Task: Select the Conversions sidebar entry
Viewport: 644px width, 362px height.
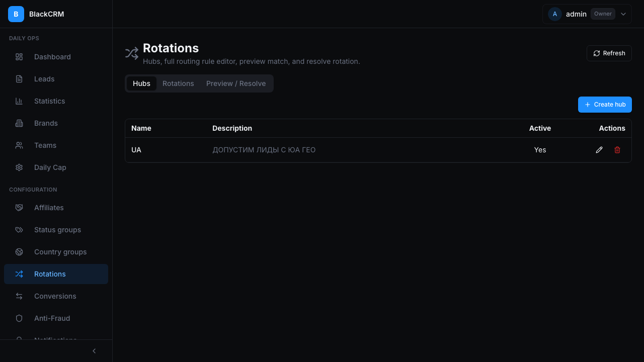Action: pos(55,296)
